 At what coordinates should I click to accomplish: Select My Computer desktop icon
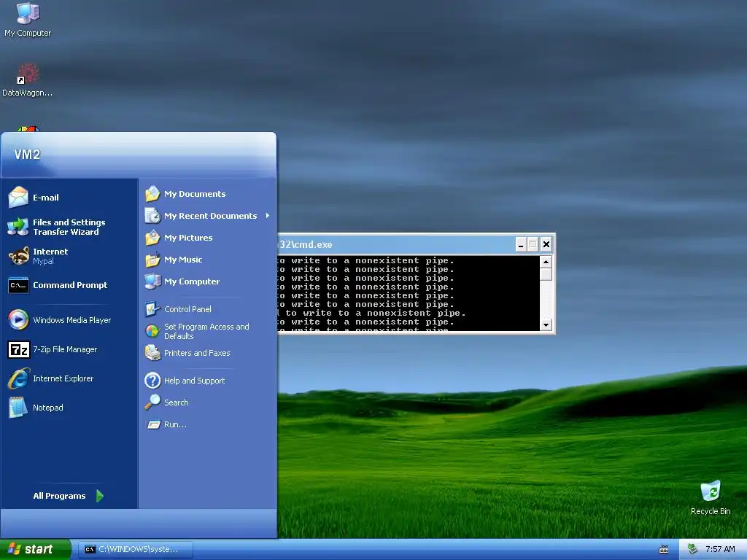[x=28, y=19]
